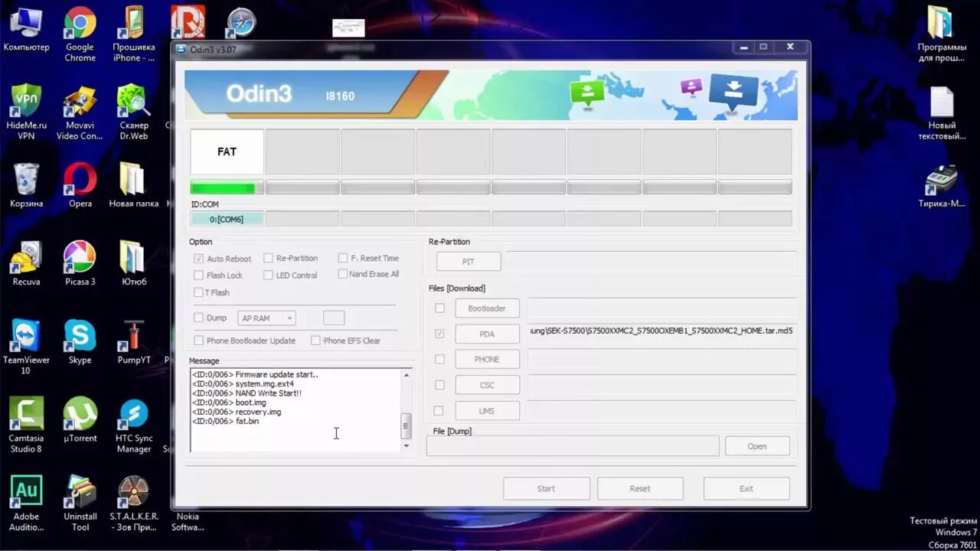Toggle F. Reset Time checkbox
Viewport: 980px width, 551px height.
click(342, 258)
